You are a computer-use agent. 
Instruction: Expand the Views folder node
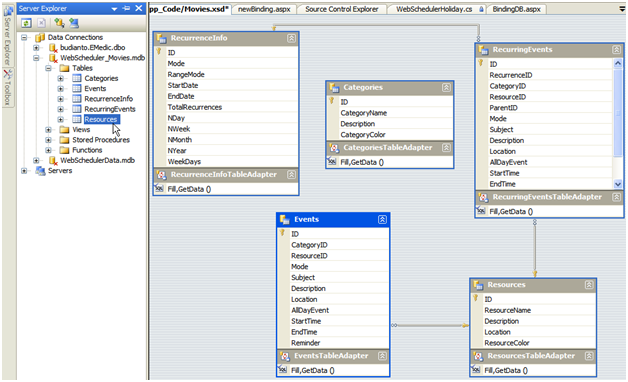pos(48,129)
